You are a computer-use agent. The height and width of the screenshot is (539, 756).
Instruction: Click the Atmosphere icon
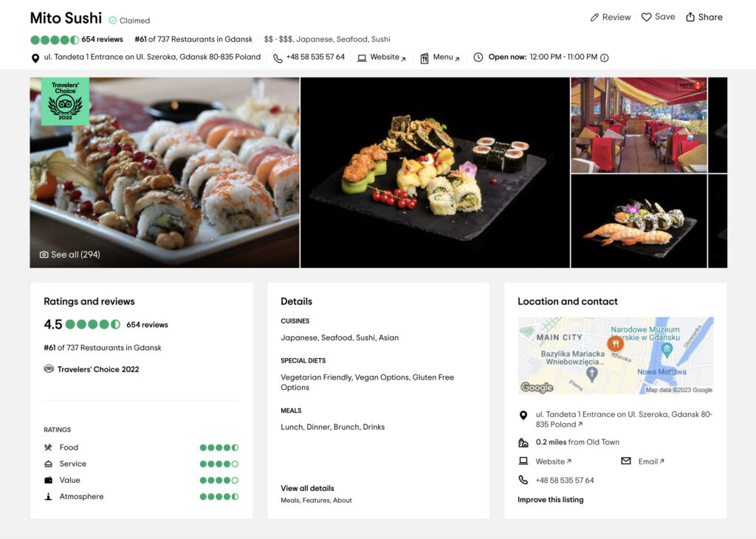point(48,497)
